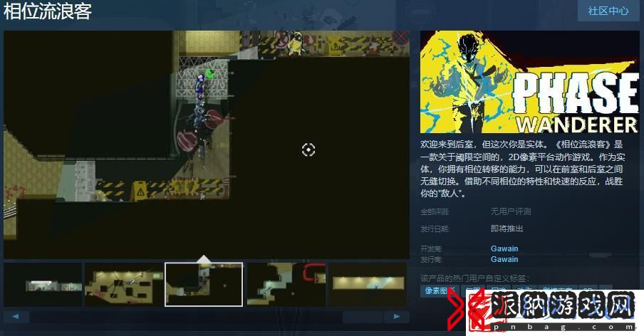Select the second thumbnail with yellow maze
644x336 pixels.
pos(124,285)
